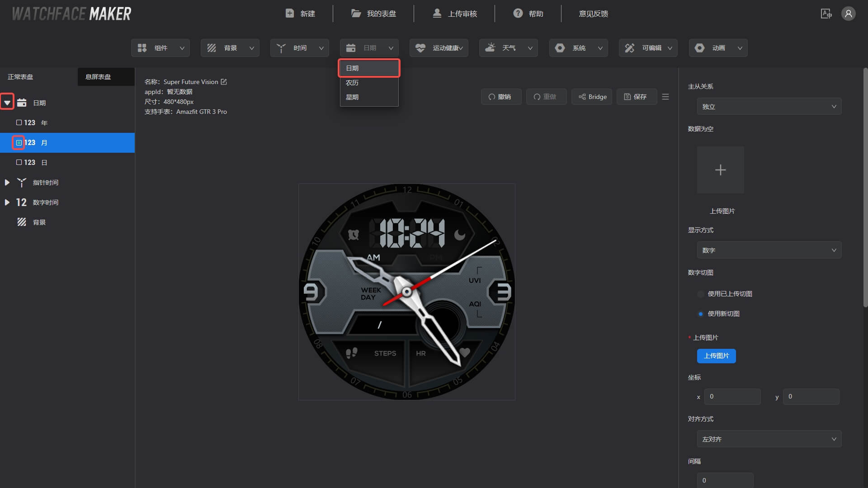Click the language translate icon
Screen dimensions: 868x488
pyautogui.click(x=826, y=14)
